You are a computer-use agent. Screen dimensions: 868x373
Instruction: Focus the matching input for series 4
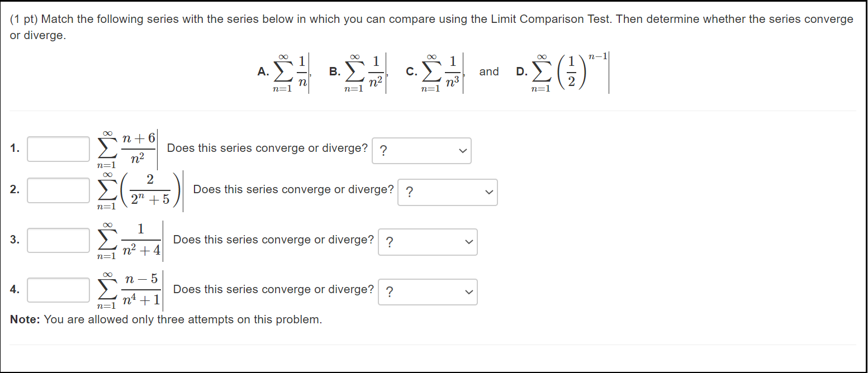[x=58, y=290]
